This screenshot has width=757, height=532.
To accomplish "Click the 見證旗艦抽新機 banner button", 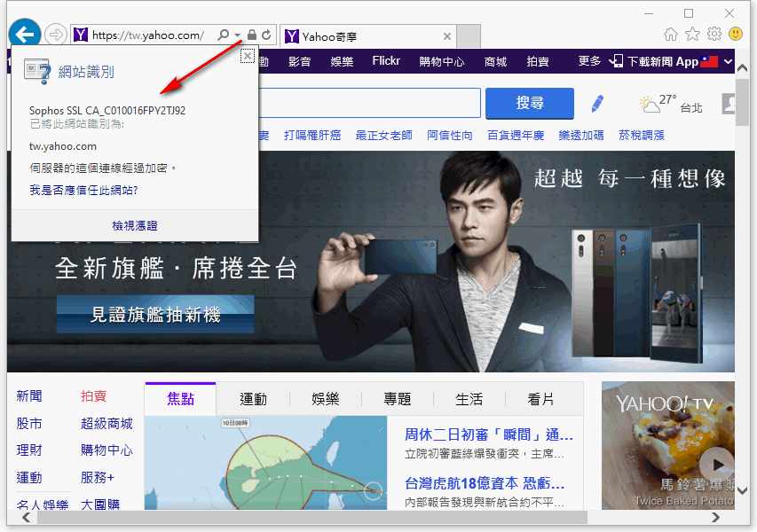I will pos(155,315).
